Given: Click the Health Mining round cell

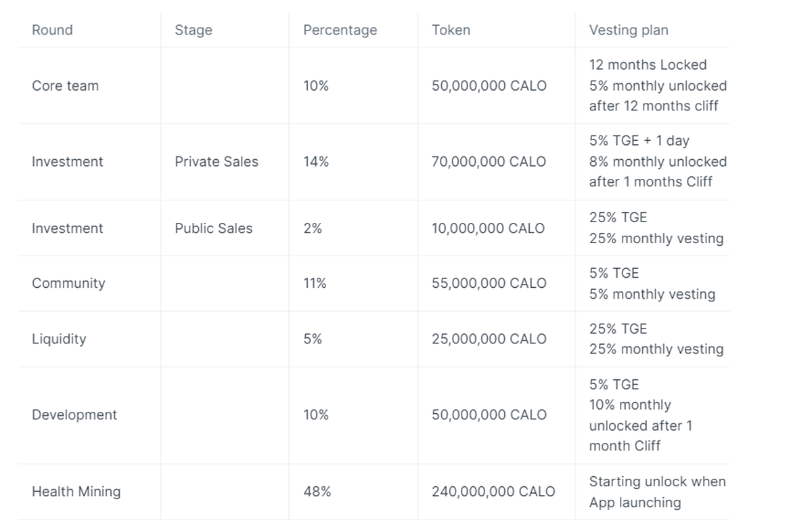Looking at the screenshot, I should pyautogui.click(x=76, y=492).
